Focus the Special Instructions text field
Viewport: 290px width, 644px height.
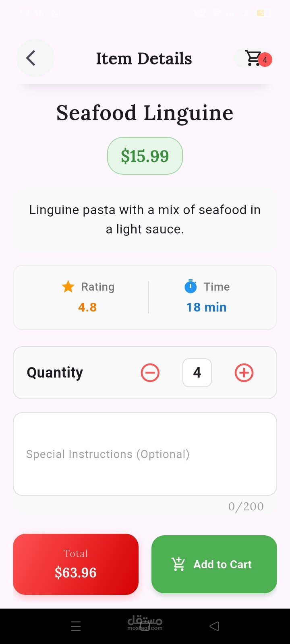145,454
